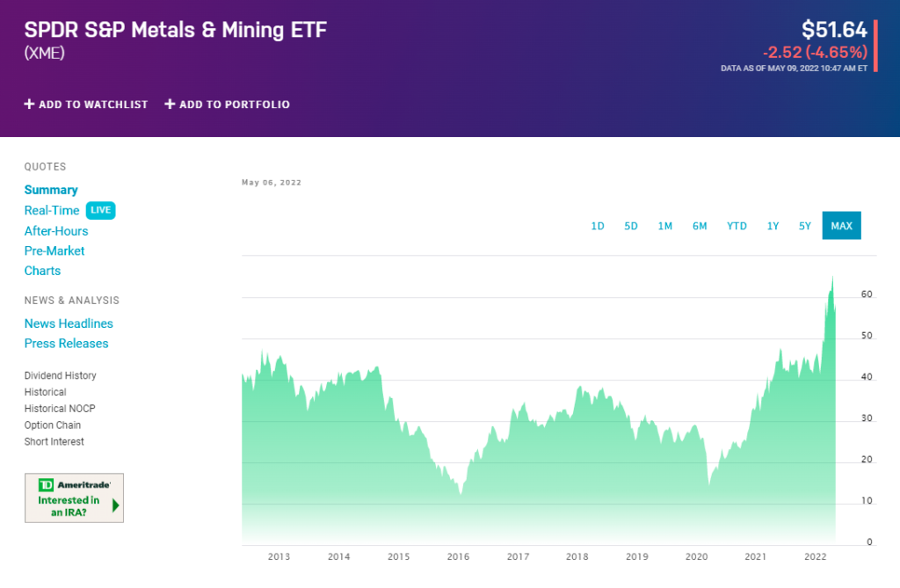The height and width of the screenshot is (588, 900).
Task: Select the 1M chart period
Action: coord(665,225)
